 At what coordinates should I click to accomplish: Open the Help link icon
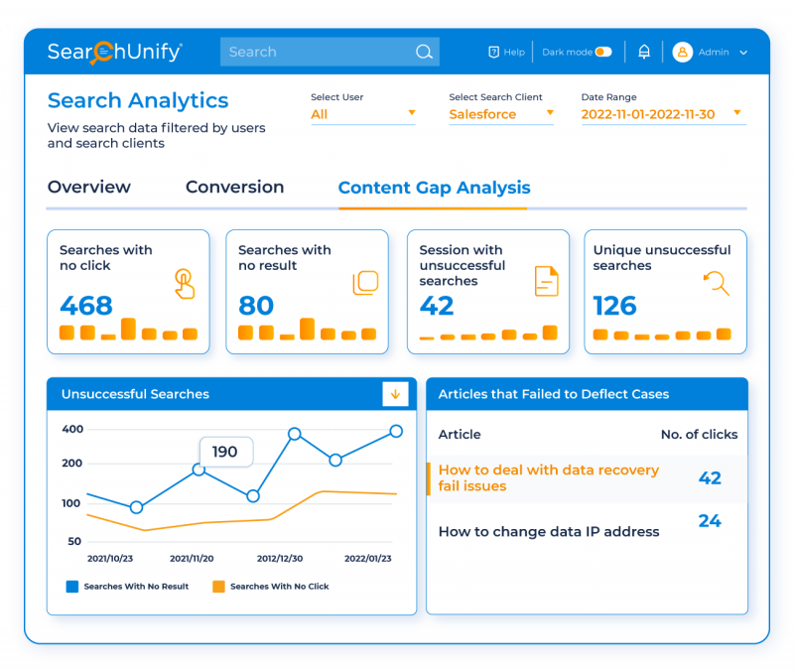pos(493,53)
